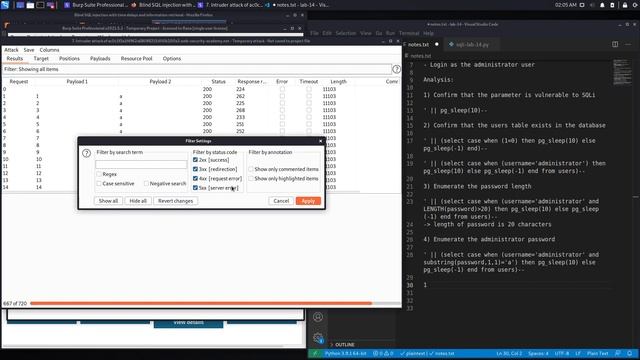Open the Python 3.9.1 interpreter selector
The image size is (640, 360).
pyautogui.click(x=345, y=353)
